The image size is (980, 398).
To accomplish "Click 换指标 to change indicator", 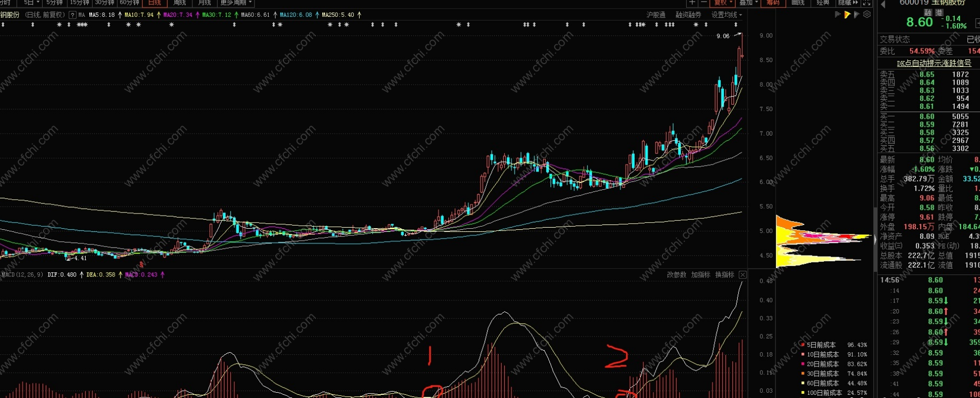I will [x=725, y=274].
